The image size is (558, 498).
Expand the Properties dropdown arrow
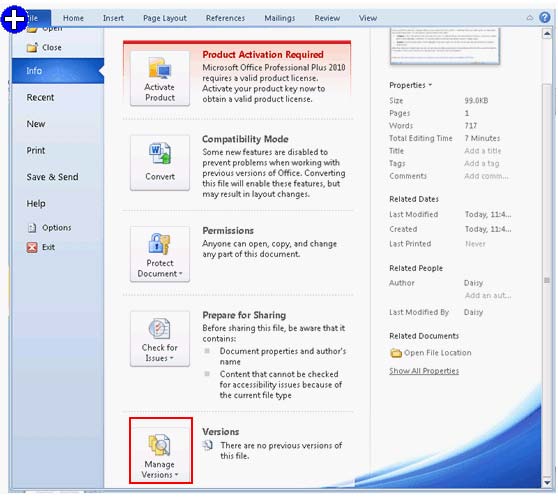pyautogui.click(x=430, y=85)
